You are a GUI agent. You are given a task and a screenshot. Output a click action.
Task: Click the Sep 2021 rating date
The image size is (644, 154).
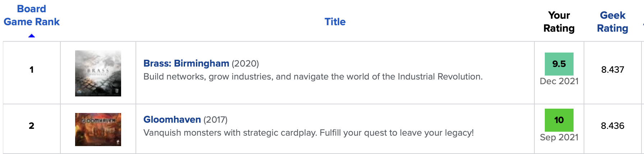559,137
